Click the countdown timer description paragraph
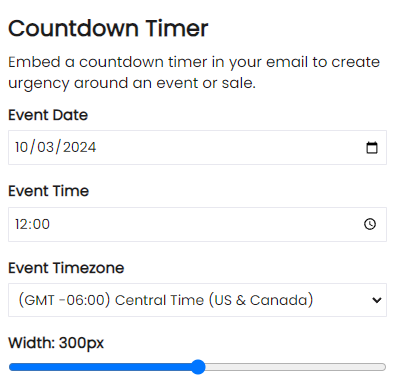Viewport: 393px width, 381px height. tap(194, 72)
